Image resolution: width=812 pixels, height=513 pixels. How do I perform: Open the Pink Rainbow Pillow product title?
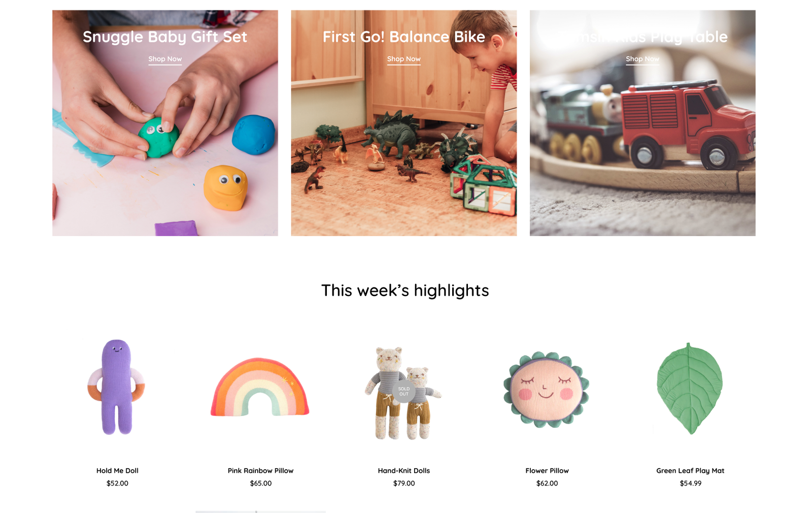coord(260,471)
